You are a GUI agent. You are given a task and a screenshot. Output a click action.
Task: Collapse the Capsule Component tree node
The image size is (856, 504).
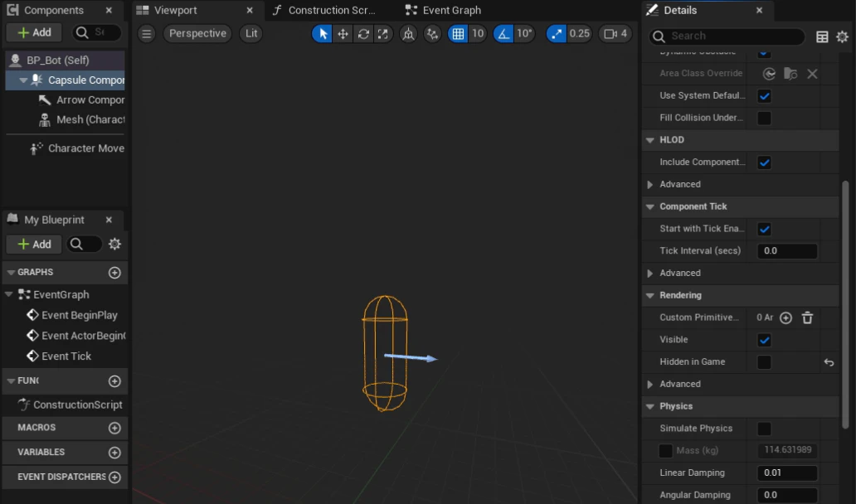click(x=23, y=80)
